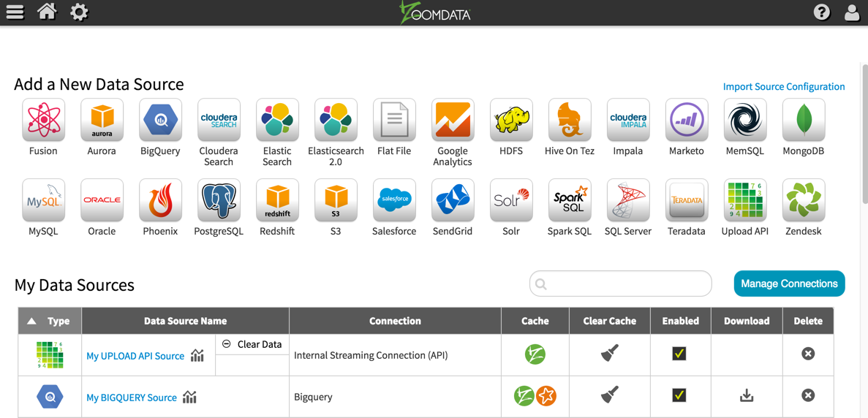Viewport: 868px width, 418px height.
Task: Download My BIGQUERY Source configuration
Action: 747,395
